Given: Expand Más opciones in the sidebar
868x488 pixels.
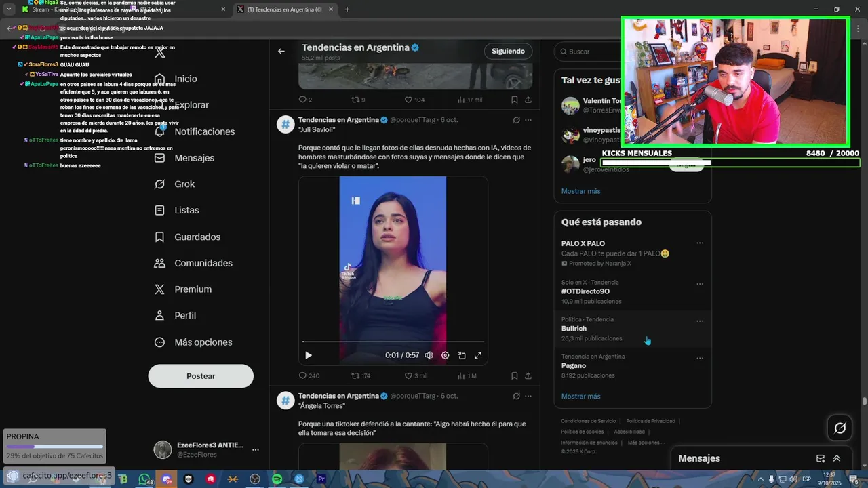Looking at the screenshot, I should (x=194, y=342).
